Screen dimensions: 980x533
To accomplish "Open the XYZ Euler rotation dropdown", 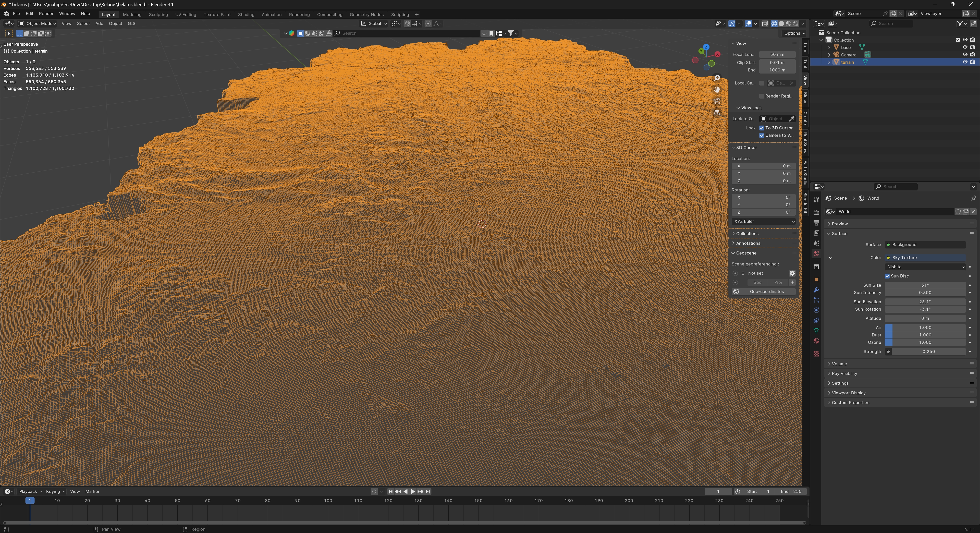I will [763, 221].
